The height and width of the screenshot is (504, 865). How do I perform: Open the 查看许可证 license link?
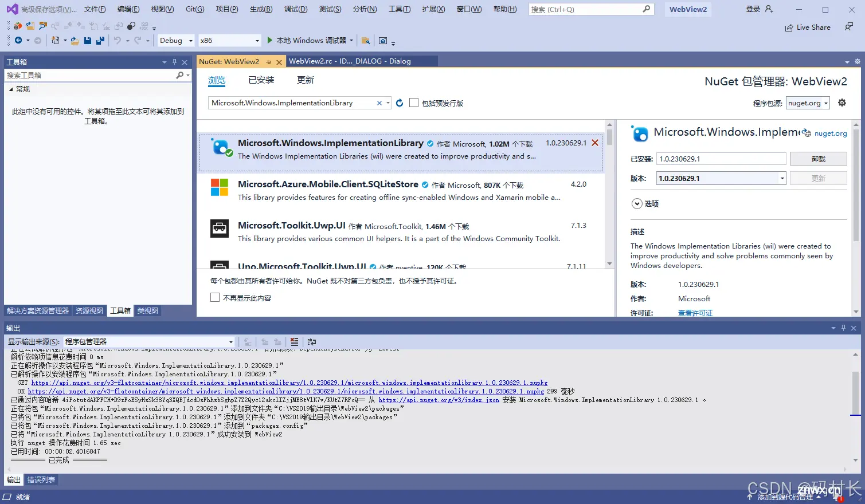click(x=695, y=313)
